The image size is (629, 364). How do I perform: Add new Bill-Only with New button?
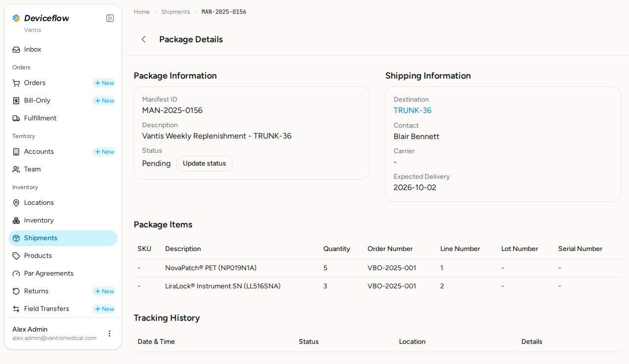[x=104, y=101]
